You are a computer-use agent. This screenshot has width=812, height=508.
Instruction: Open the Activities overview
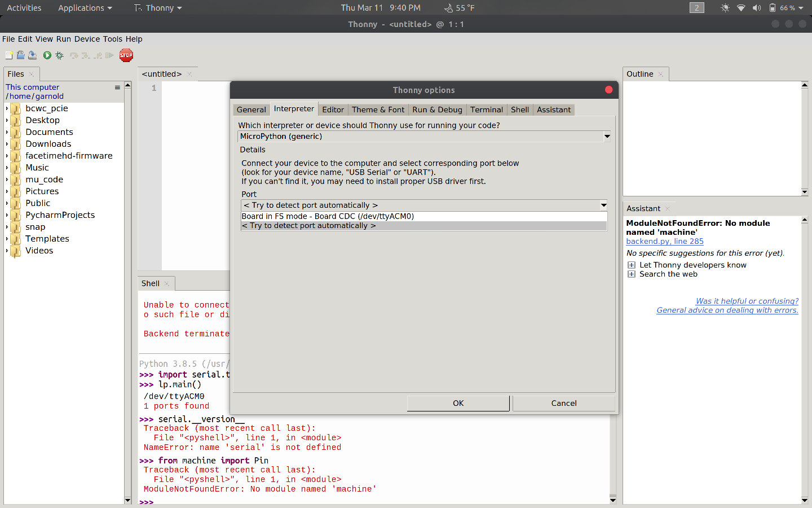(x=24, y=8)
